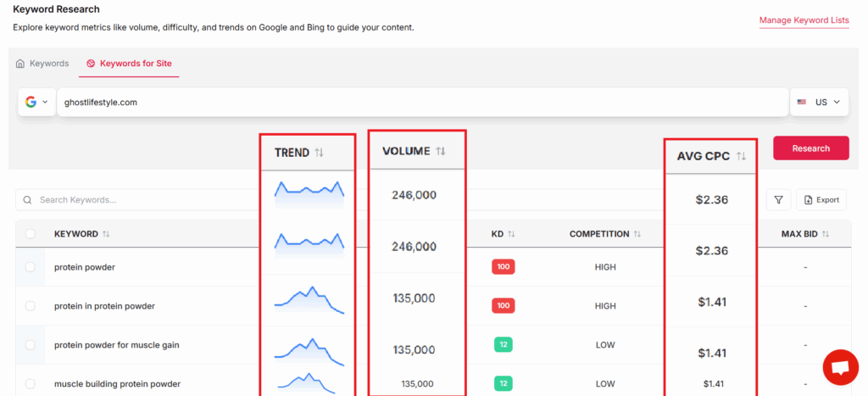The width and height of the screenshot is (868, 396).
Task: Click the red Research button
Action: point(811,148)
